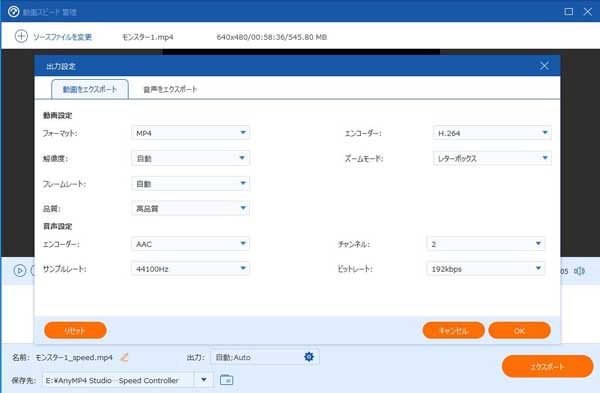
Task: Click the source file name モンスター1.mp4
Action: point(148,37)
